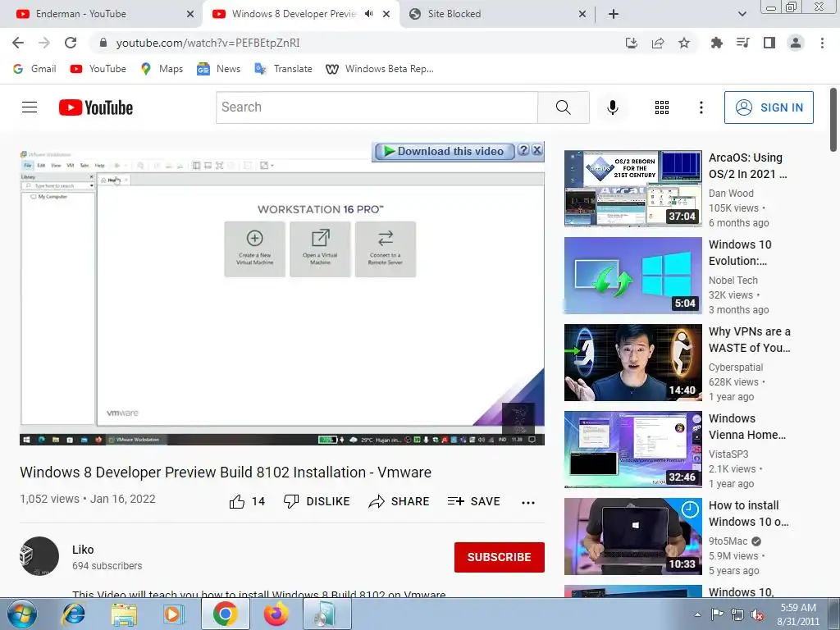Viewport: 840px width, 630px height.
Task: Open the Translate bookmark
Action: (283, 69)
